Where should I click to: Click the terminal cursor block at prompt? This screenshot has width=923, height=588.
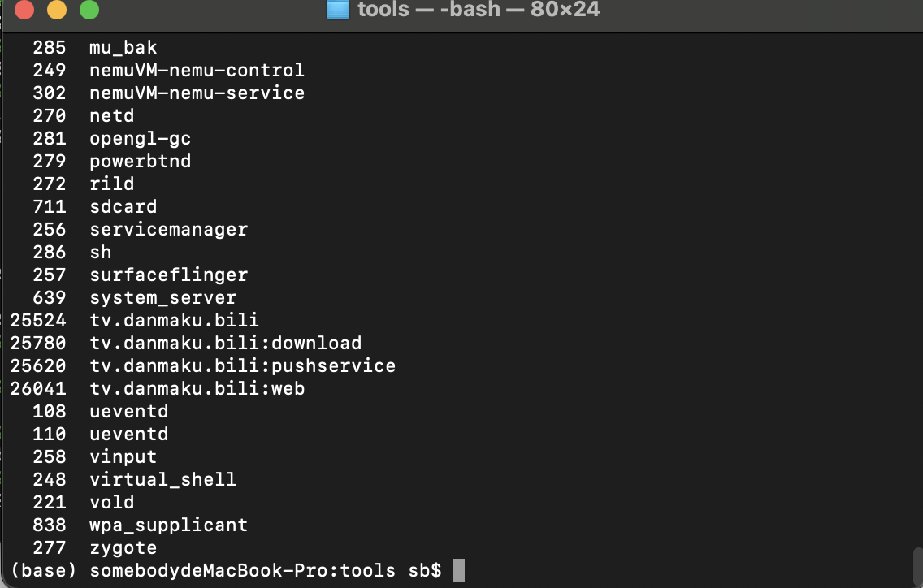tap(459, 570)
